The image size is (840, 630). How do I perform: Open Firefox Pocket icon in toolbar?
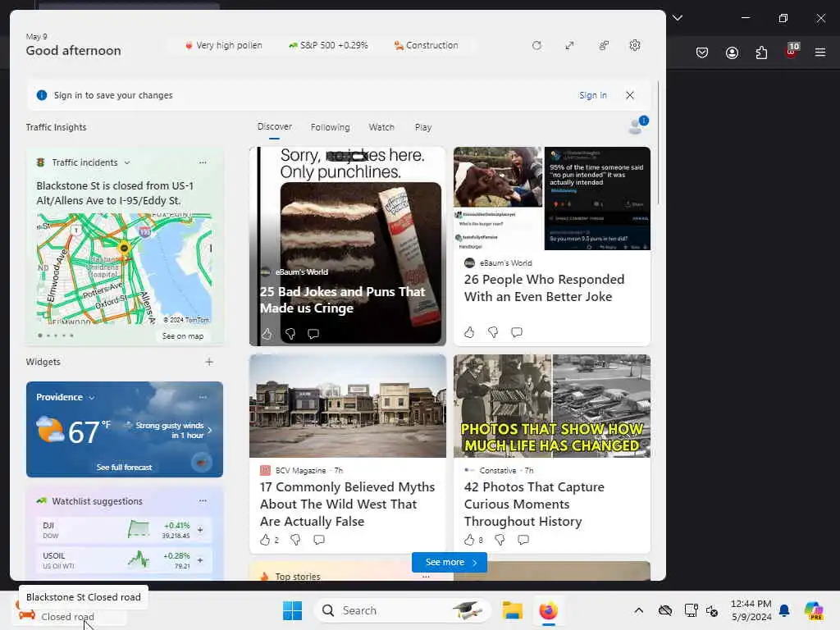[x=702, y=52]
